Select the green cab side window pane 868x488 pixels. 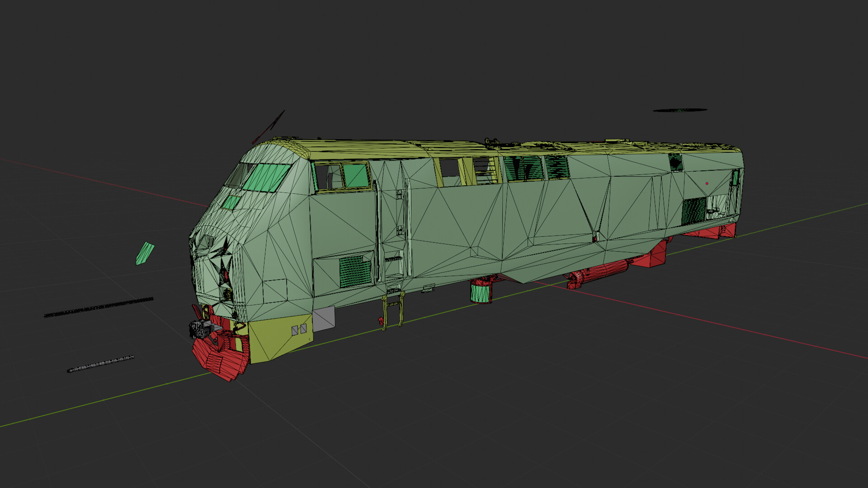pos(355,175)
